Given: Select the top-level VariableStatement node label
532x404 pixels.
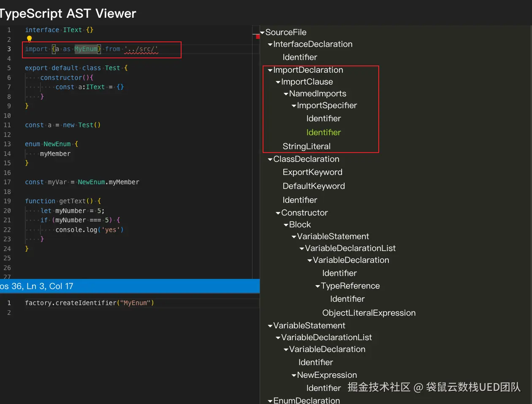Looking at the screenshot, I should (x=309, y=325).
